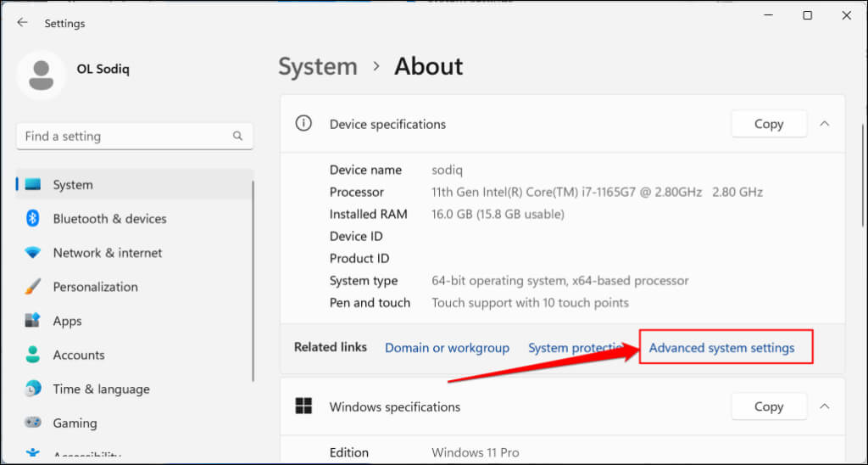This screenshot has width=868, height=465.
Task: Click the Bluetooth icon in sidebar
Action: (x=33, y=219)
